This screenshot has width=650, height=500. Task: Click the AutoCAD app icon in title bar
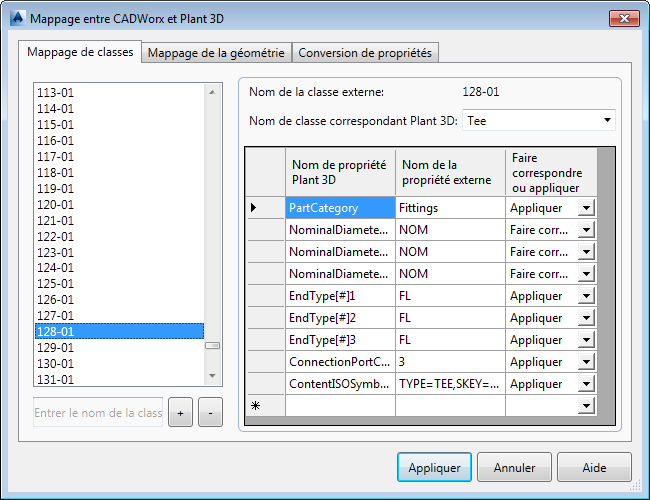(x=17, y=19)
